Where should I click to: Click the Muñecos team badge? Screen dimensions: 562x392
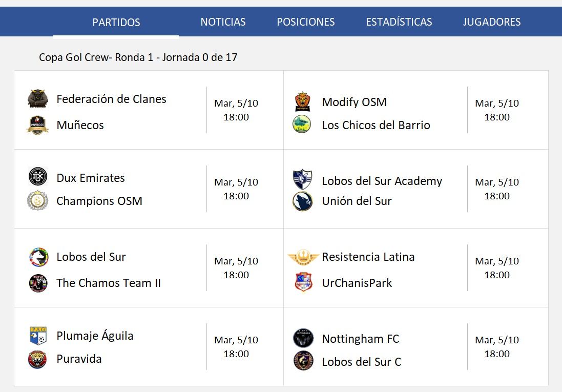tap(37, 125)
